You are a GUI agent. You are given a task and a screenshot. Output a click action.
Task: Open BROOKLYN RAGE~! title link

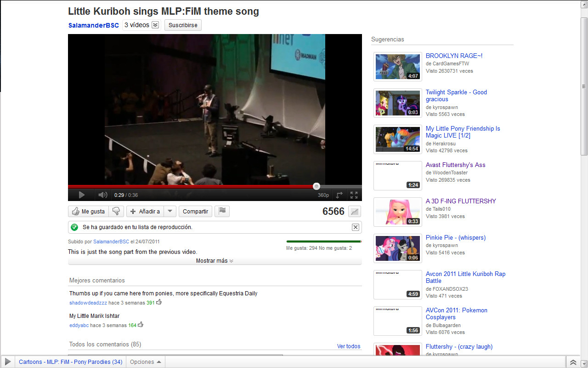click(x=454, y=56)
